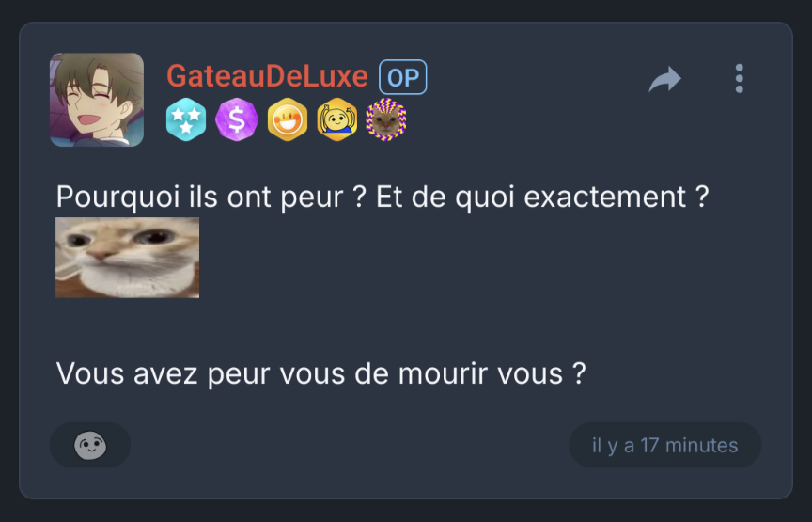Click the teal three-star badge
The width and height of the screenshot is (812, 522).
186,119
